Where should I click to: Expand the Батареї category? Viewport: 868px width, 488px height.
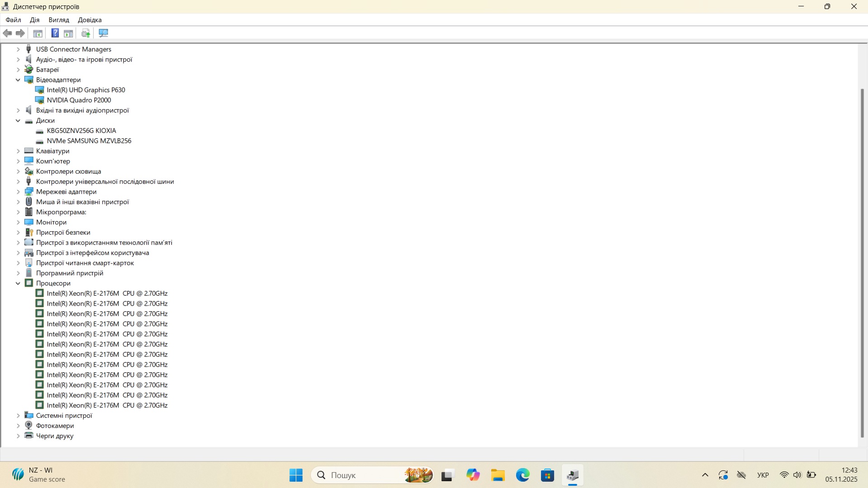(18, 70)
